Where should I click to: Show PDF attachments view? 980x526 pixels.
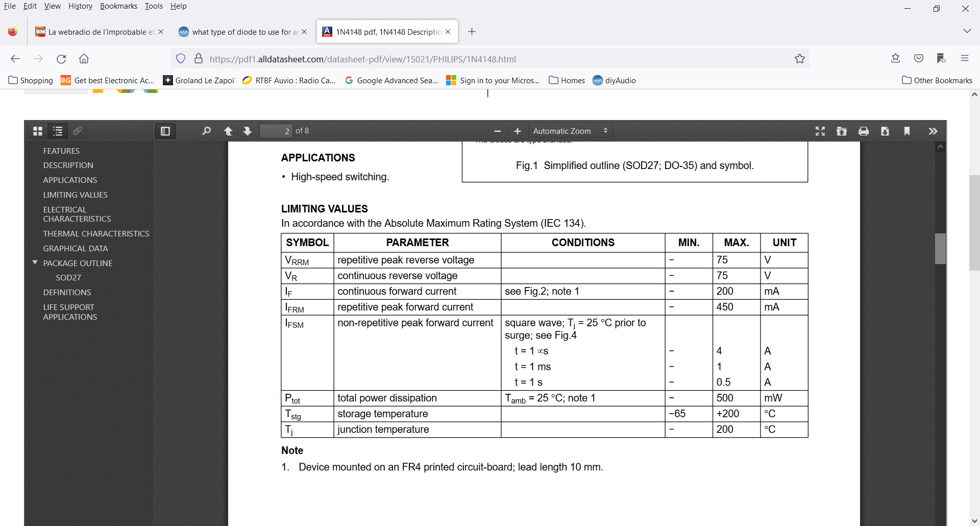click(78, 131)
